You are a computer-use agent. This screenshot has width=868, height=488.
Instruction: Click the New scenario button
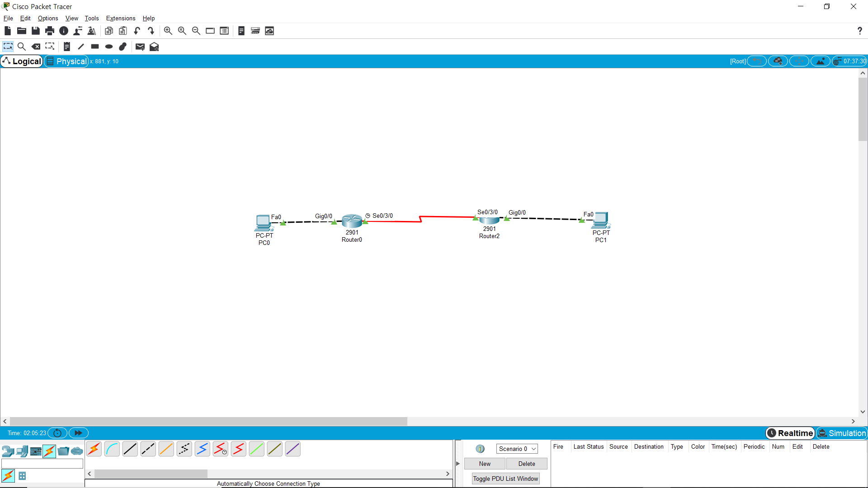coord(485,464)
